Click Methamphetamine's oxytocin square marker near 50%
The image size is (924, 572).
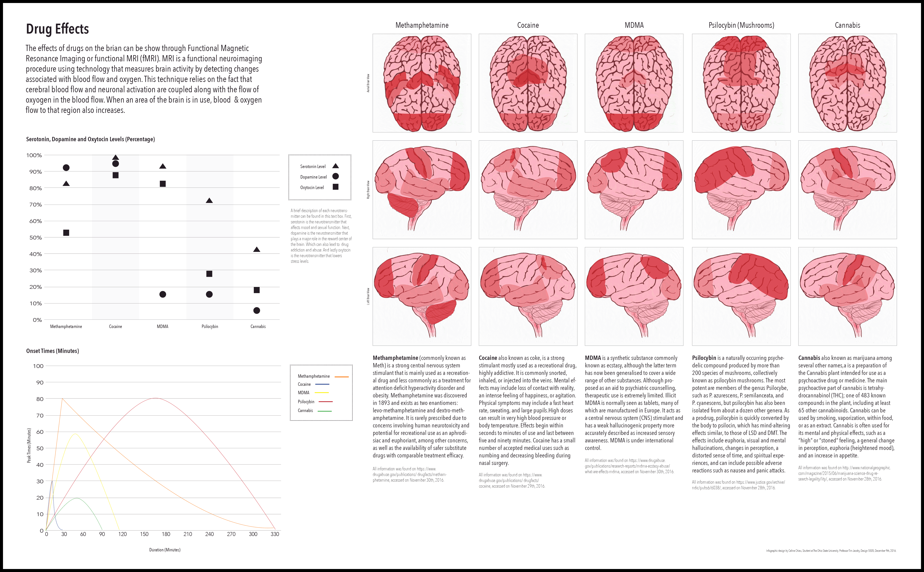pos(66,233)
